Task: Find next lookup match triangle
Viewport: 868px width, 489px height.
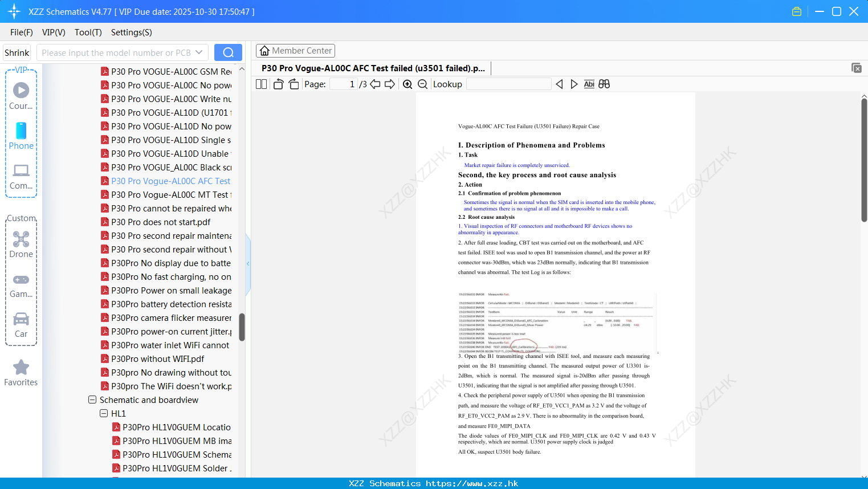Action: (574, 84)
